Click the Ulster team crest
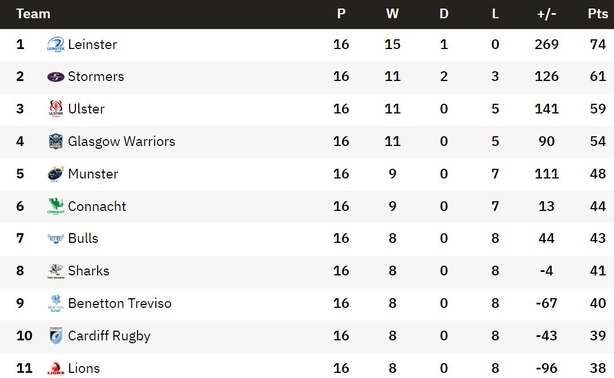 [x=56, y=109]
